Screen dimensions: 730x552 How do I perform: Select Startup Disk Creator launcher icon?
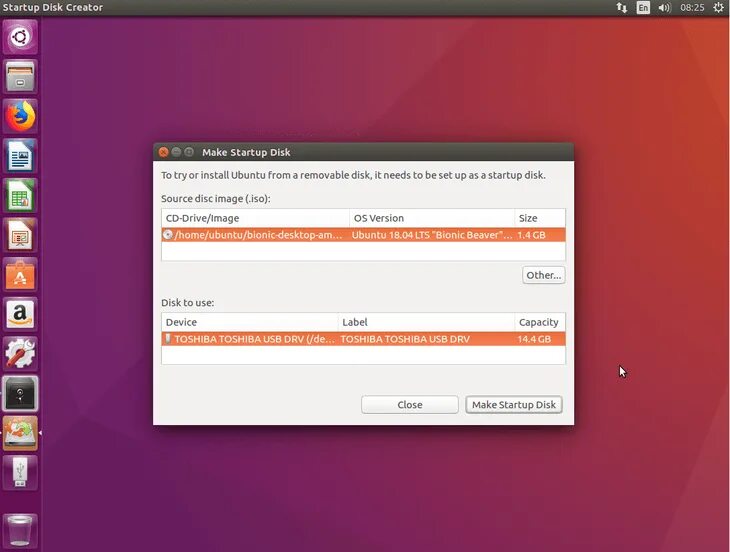20,433
